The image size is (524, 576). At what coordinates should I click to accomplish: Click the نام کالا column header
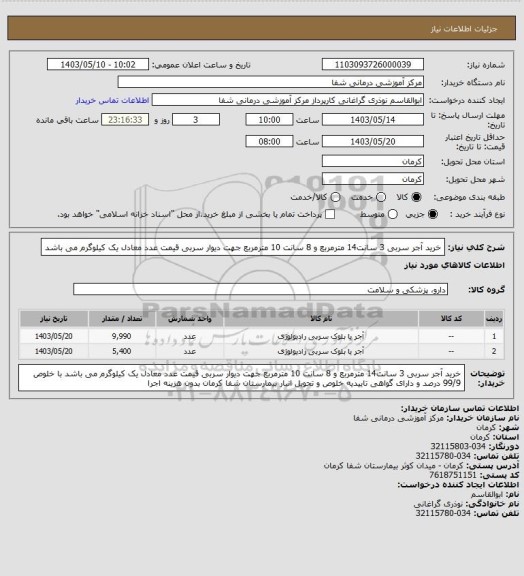(x=321, y=319)
